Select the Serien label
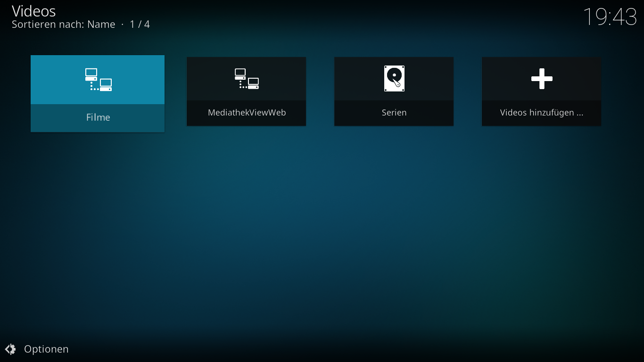The height and width of the screenshot is (362, 644). [394, 113]
